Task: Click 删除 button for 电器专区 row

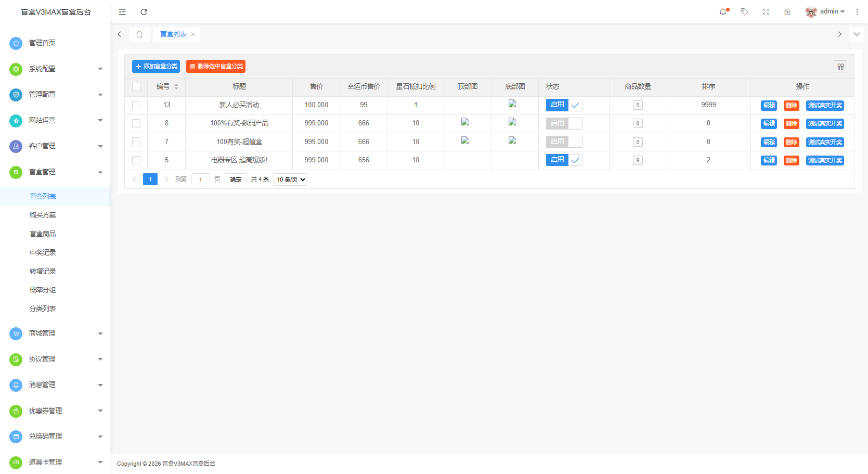Action: pos(791,160)
